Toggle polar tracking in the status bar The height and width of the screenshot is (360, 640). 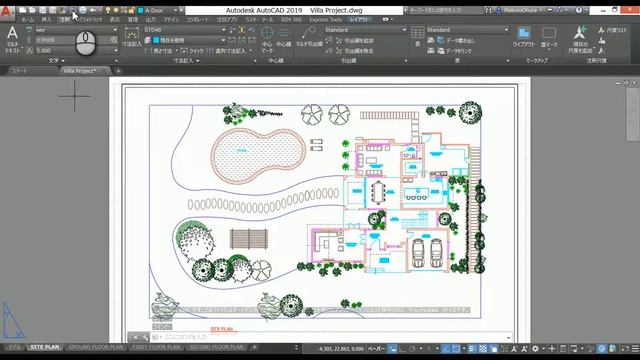click(x=412, y=349)
